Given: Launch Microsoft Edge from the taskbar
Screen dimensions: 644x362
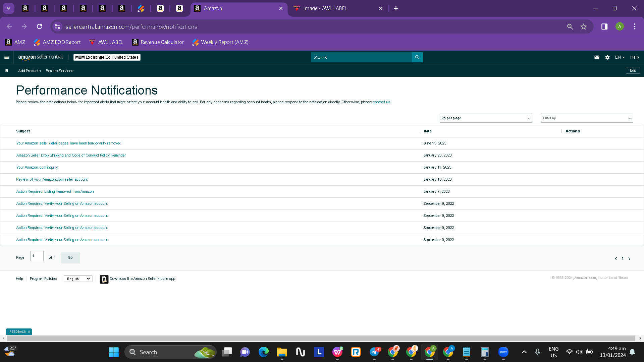Looking at the screenshot, I should [x=263, y=352].
